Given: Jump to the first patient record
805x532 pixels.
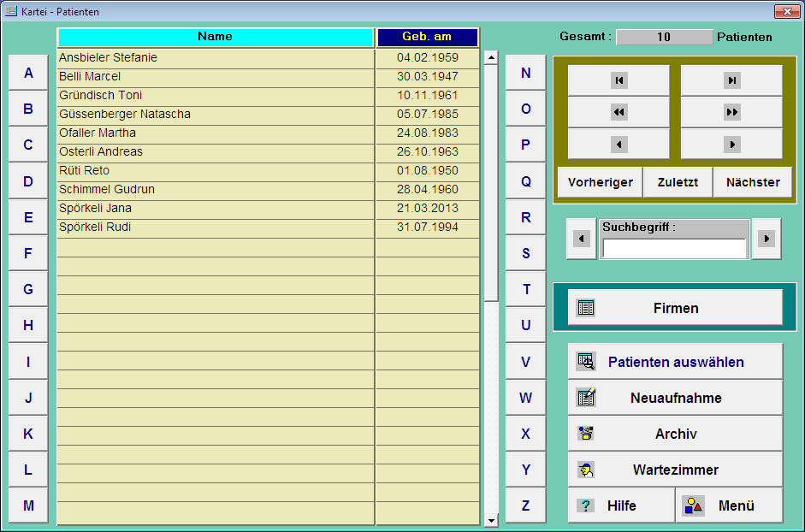Looking at the screenshot, I should (619, 80).
